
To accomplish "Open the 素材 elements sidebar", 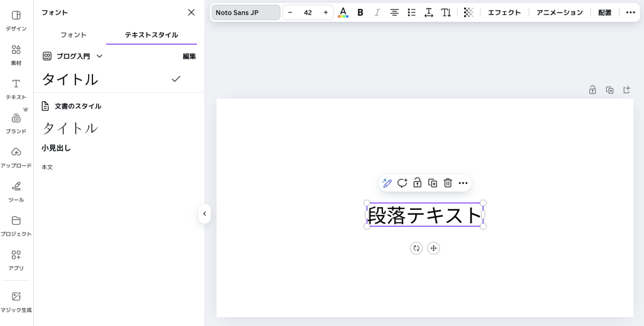I will 16,55.
